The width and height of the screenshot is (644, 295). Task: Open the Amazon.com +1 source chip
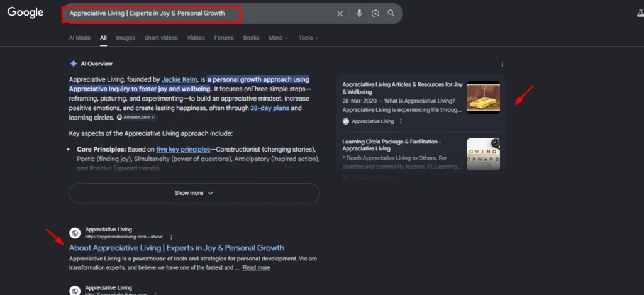tap(136, 118)
